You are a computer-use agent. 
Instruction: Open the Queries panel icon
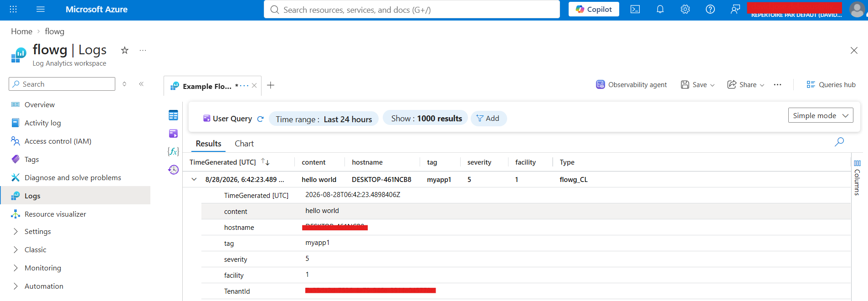(173, 133)
